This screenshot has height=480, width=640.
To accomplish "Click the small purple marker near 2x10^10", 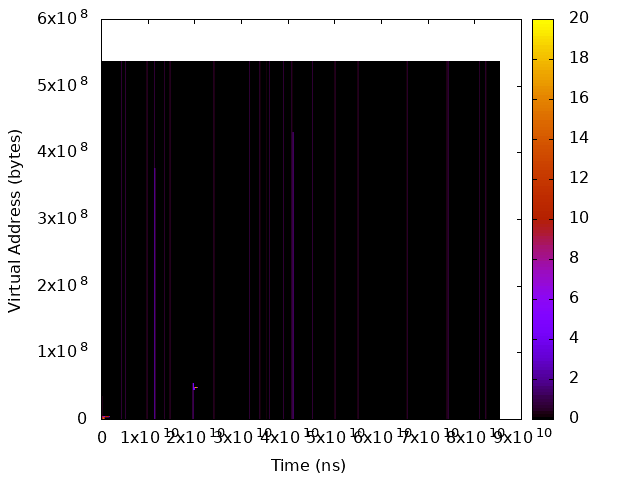I will 194,387.
